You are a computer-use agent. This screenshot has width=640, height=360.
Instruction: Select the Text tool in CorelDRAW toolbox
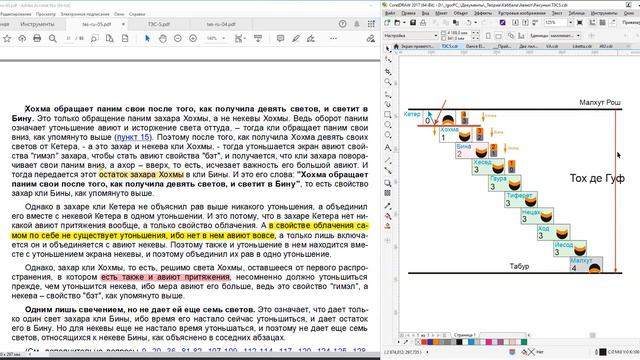(x=388, y=147)
